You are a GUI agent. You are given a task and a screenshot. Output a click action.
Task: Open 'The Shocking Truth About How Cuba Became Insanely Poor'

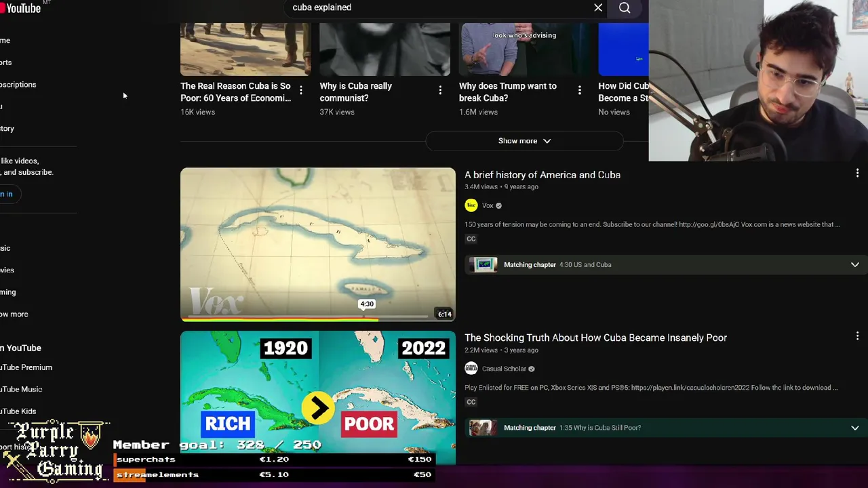tap(595, 338)
